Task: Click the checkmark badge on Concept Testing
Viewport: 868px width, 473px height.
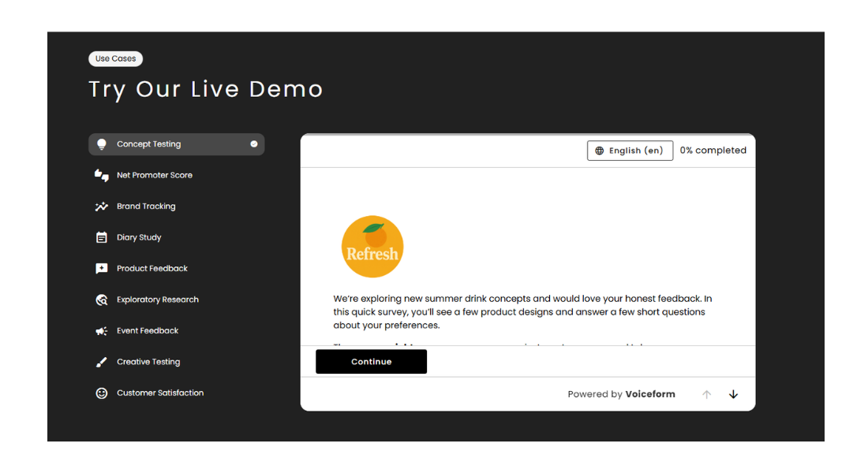Action: click(253, 143)
